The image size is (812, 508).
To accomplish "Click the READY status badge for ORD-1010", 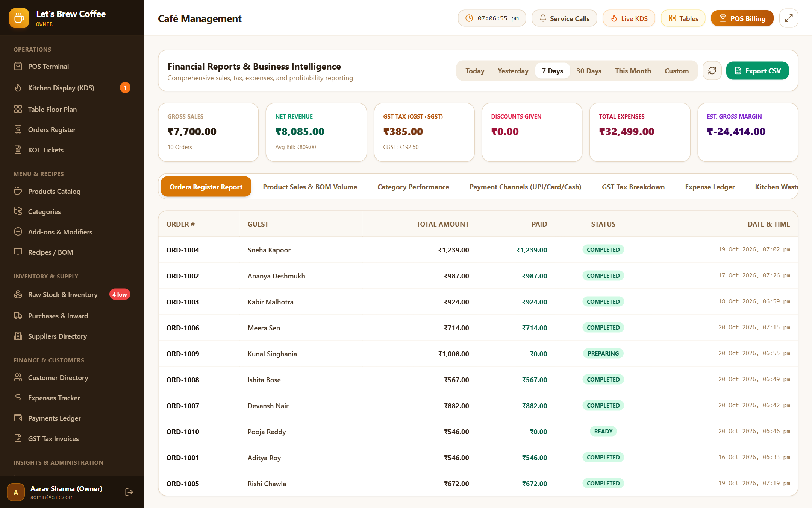I will click(603, 432).
